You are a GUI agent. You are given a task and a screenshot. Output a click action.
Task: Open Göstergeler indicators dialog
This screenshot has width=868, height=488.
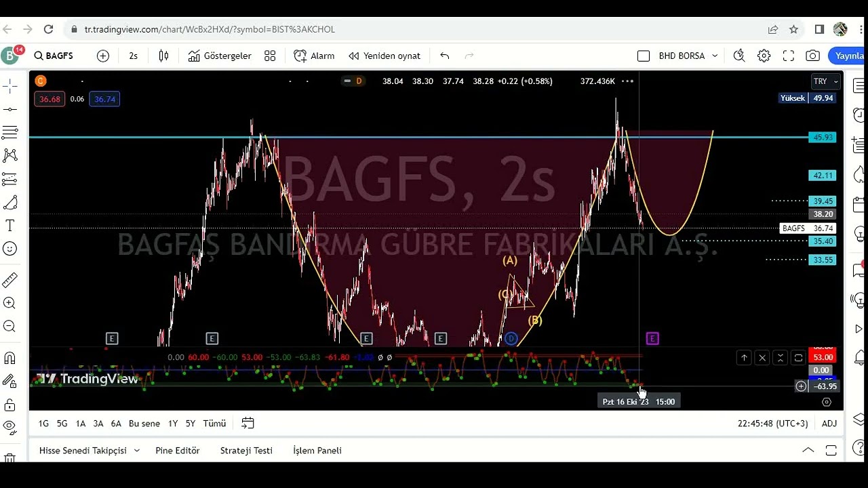[220, 56]
